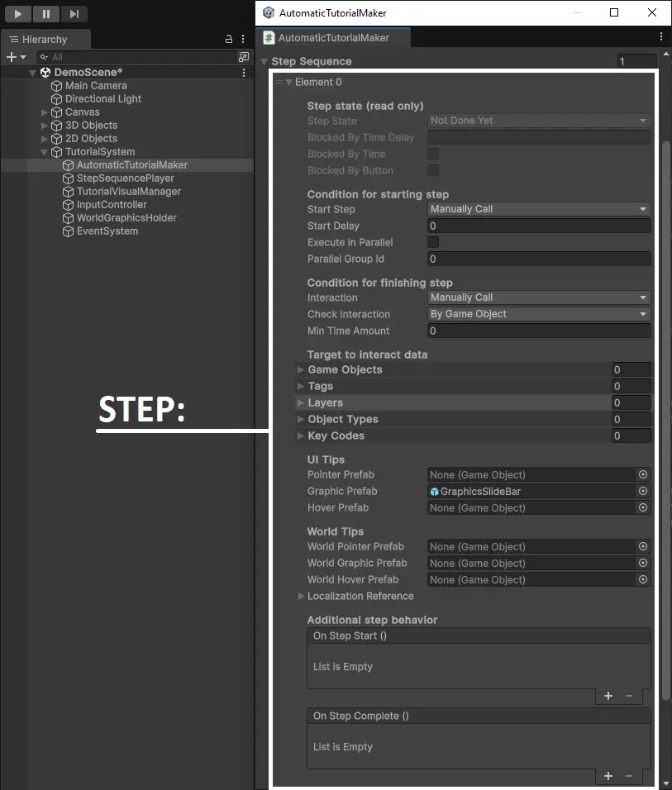Open the Check Interaction dropdown
The height and width of the screenshot is (790, 672).
(x=539, y=314)
